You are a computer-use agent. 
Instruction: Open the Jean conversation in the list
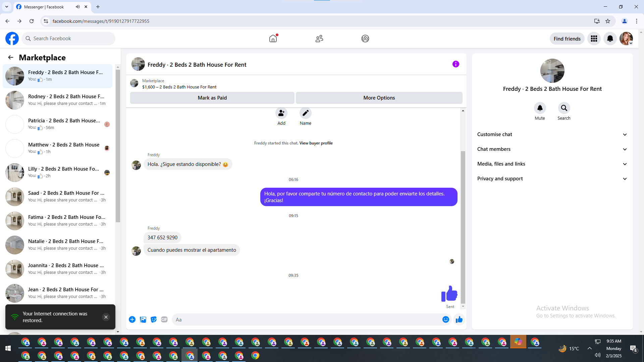(x=58, y=293)
